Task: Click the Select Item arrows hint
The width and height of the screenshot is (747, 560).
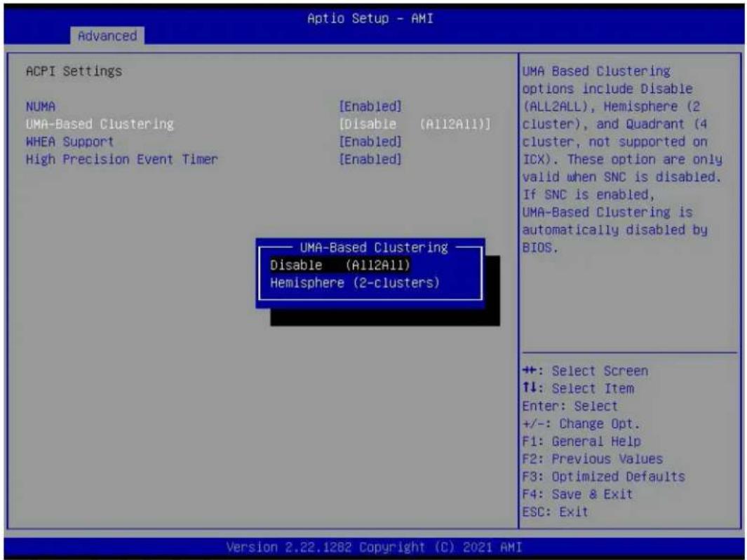Action: click(x=578, y=388)
